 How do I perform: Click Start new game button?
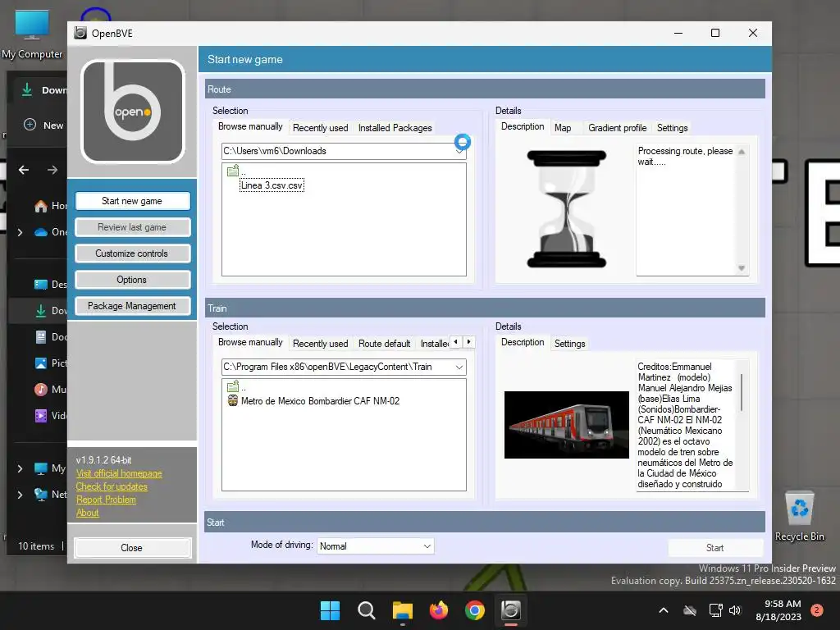coord(132,201)
